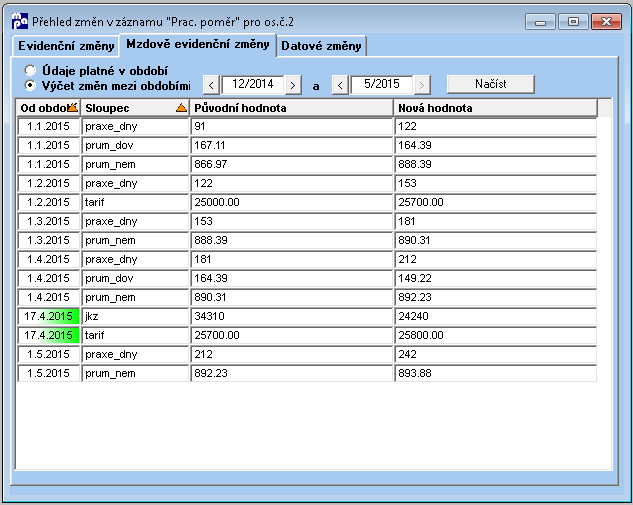
Task: Sort by the Nová hodnota column header
Action: 496,108
